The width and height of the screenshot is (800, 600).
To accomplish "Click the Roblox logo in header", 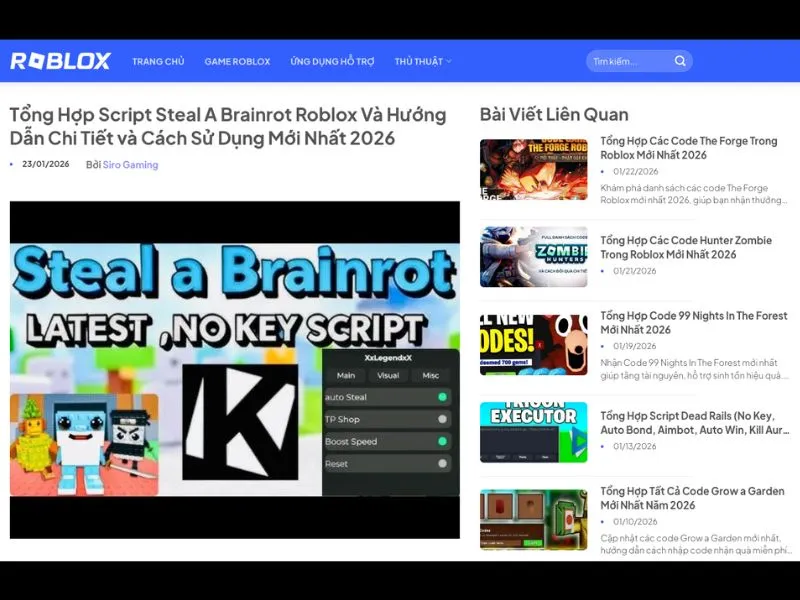I will point(60,61).
